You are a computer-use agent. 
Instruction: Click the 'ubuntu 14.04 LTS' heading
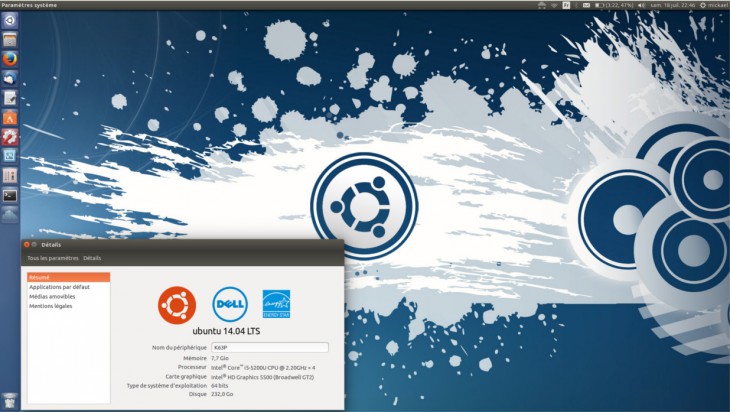click(x=226, y=331)
